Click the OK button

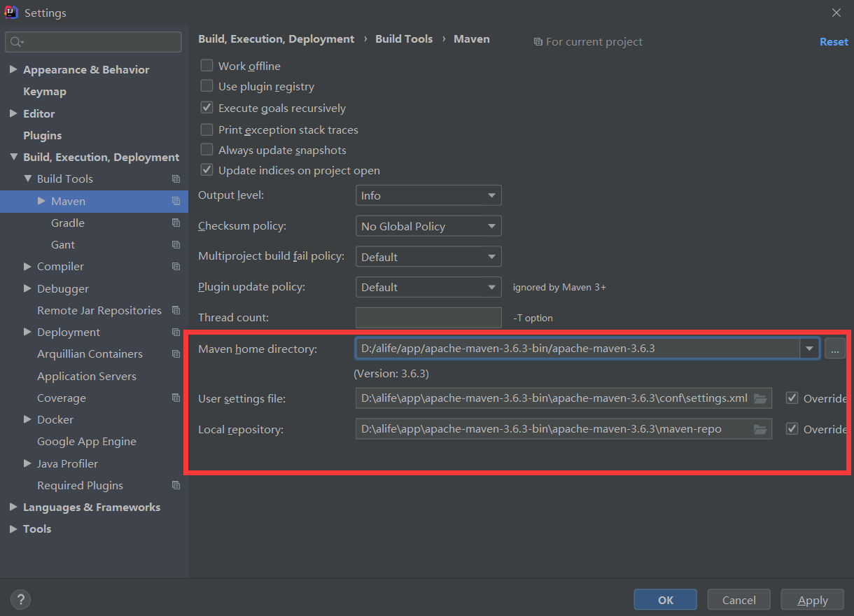(x=666, y=600)
